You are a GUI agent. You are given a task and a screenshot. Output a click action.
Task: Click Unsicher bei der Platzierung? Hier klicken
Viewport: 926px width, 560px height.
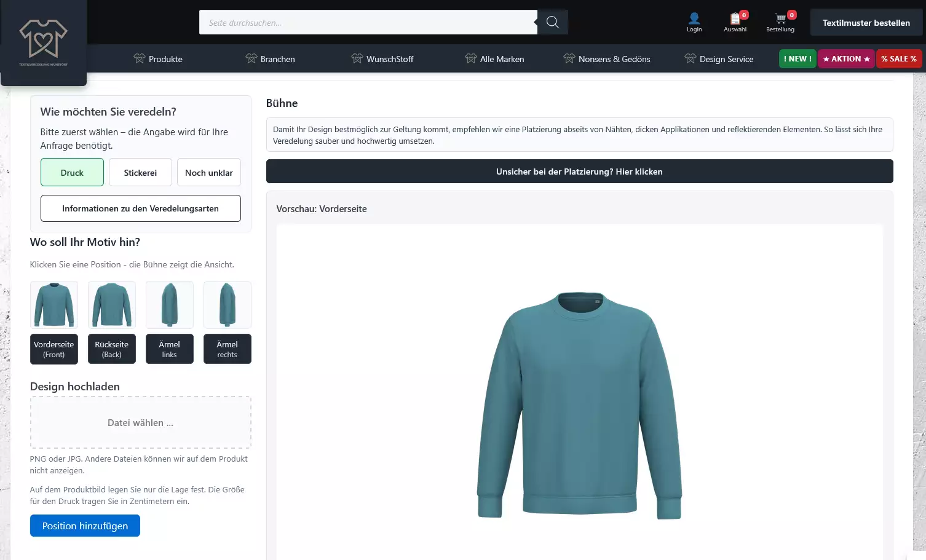click(x=579, y=172)
